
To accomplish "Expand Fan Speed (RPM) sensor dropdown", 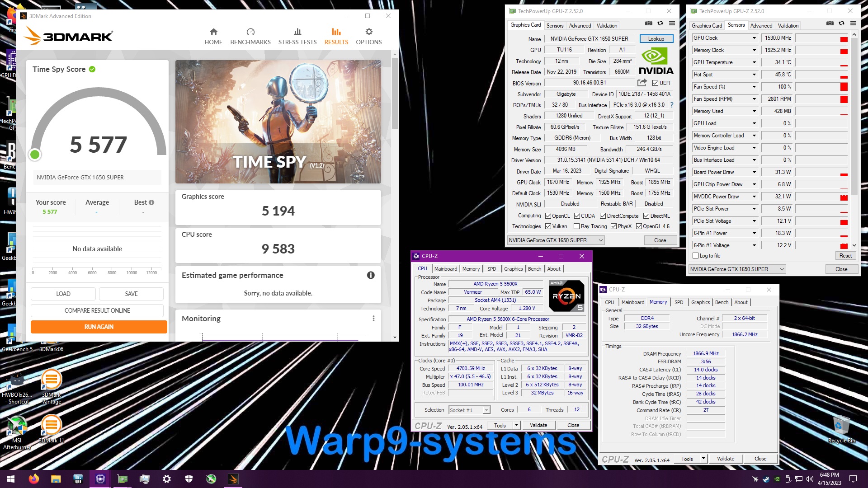I will [x=754, y=99].
